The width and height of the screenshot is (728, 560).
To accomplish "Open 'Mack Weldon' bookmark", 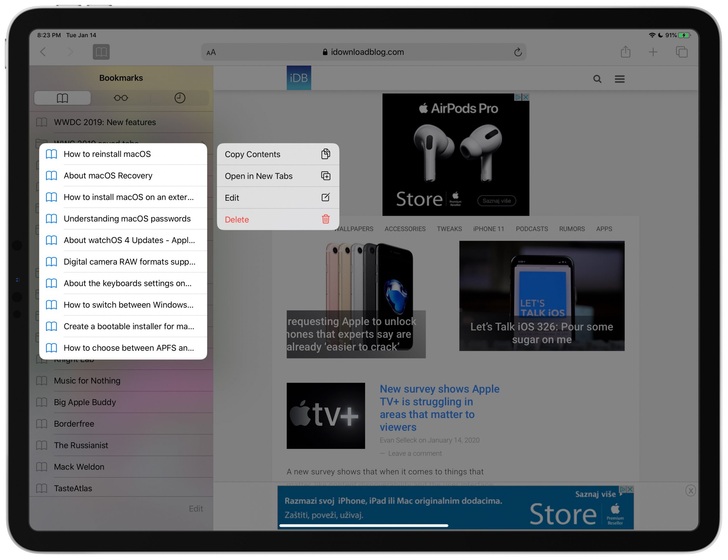I will pos(121,467).
